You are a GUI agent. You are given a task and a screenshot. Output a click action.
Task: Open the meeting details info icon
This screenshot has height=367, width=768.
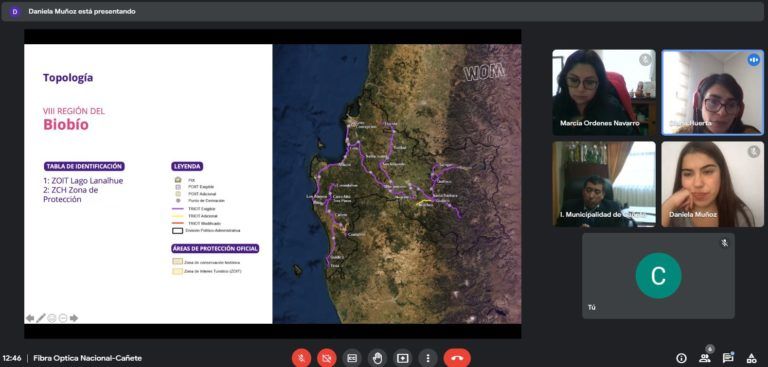681,358
